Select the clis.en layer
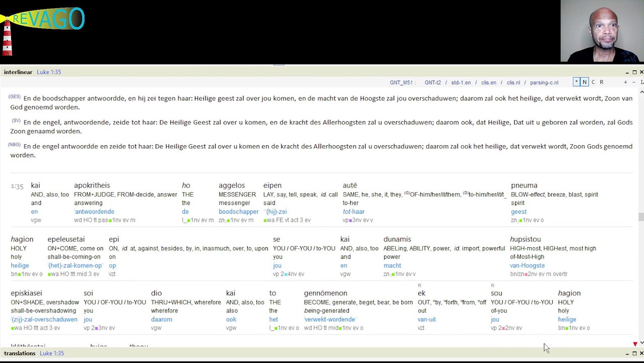Viewport: 644px width, 363px height. click(488, 83)
